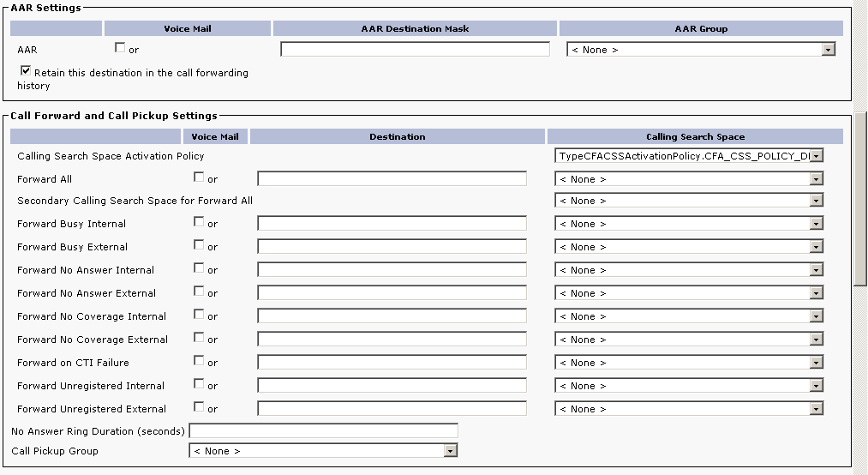
Task: Expand the Call Pickup Group dropdown
Action: point(323,451)
